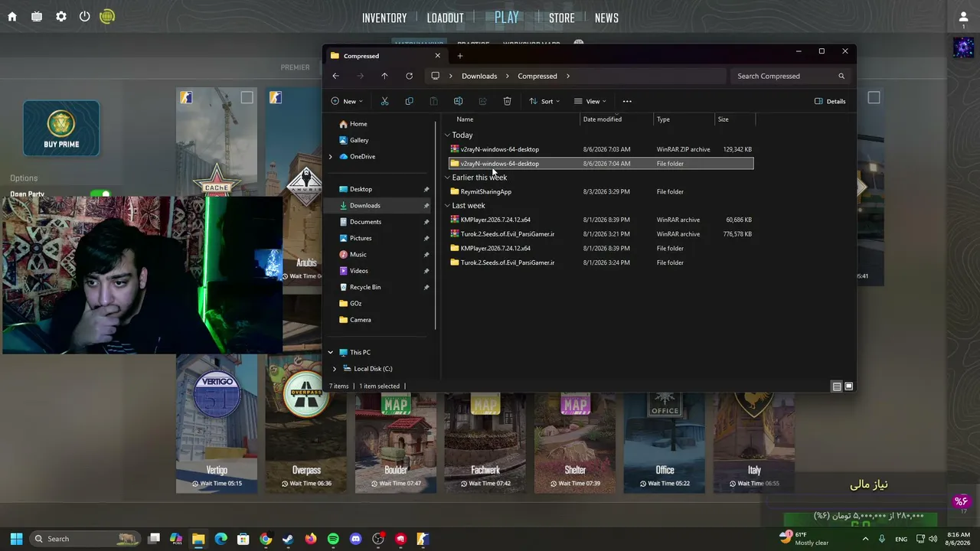Expand the OneDrive node in navigation pane
The width and height of the screenshot is (980, 551).
coord(331,157)
